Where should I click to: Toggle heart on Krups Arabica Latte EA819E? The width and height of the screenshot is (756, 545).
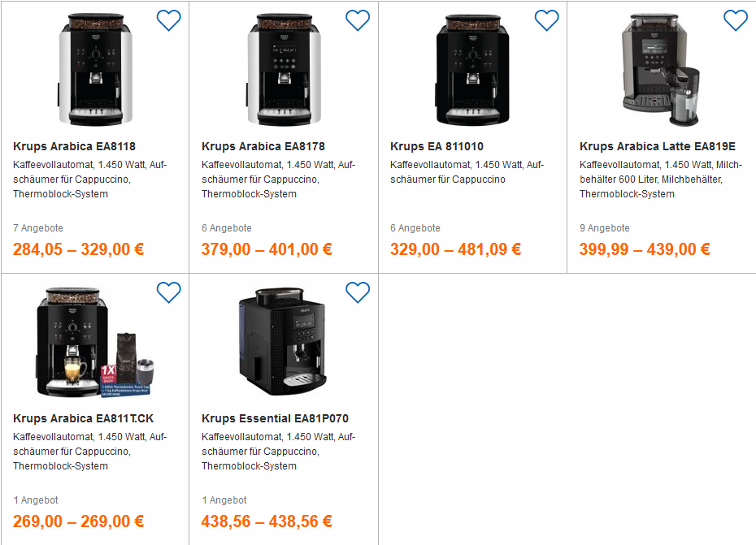click(735, 20)
